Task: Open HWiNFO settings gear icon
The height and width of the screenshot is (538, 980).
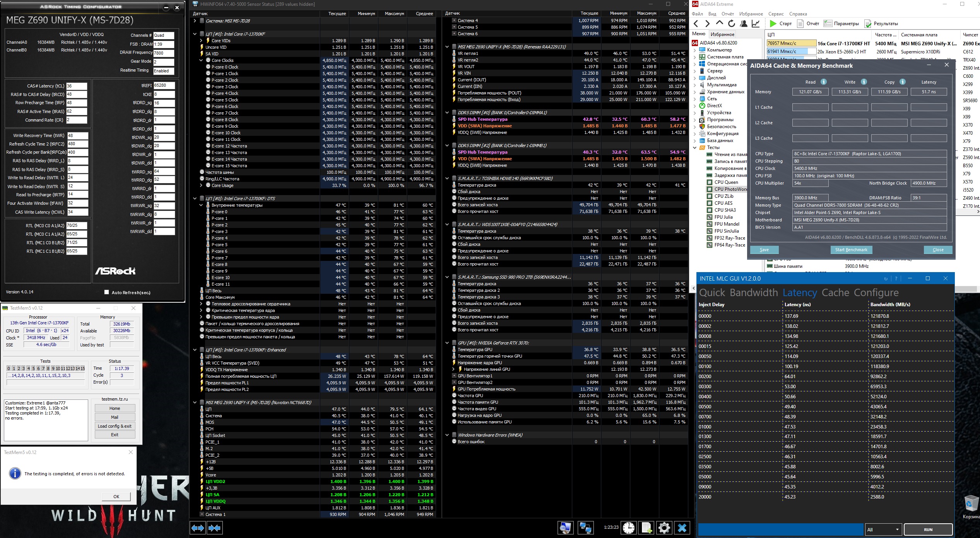Action: click(x=664, y=528)
